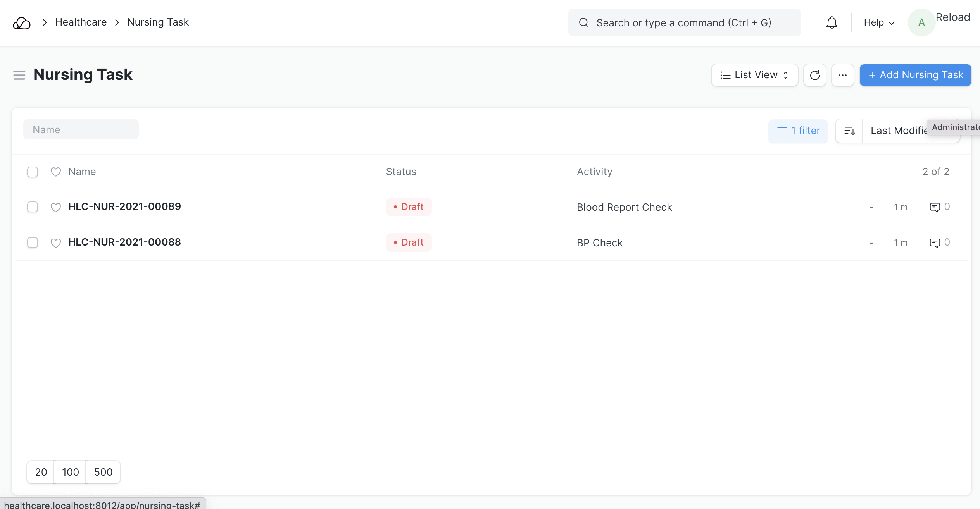
Task: Click the refresh list icon button
Action: click(x=814, y=75)
